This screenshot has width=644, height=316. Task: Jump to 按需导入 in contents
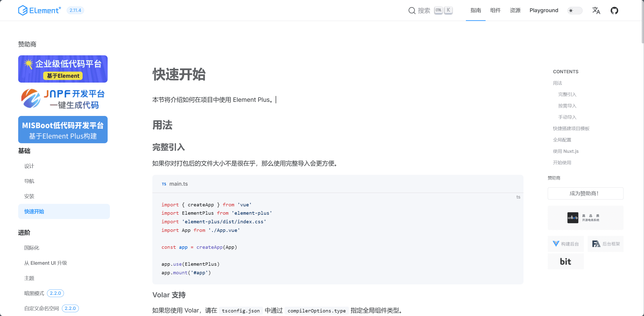[x=567, y=106]
